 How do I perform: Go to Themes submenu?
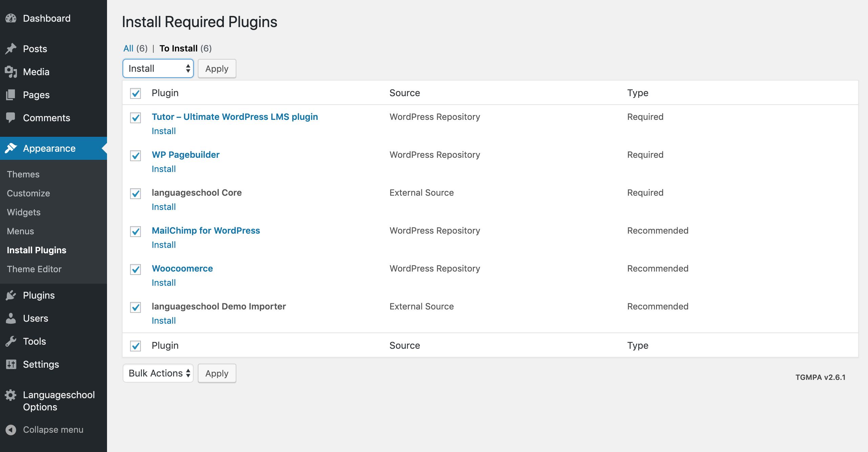click(x=23, y=174)
